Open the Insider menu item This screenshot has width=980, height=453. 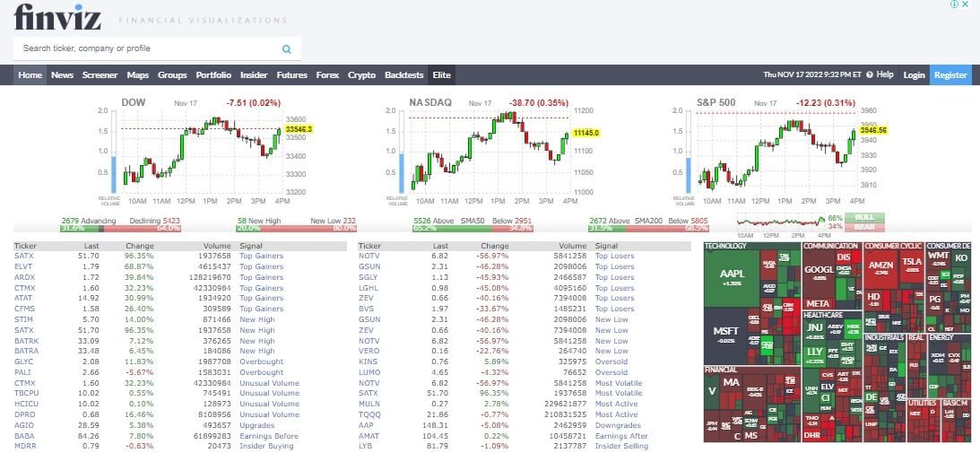(254, 75)
